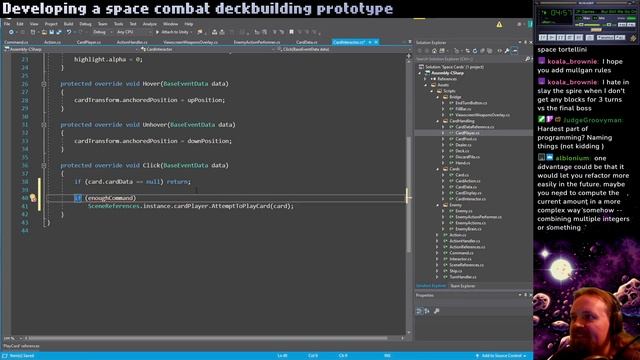Click the editor horizontal scrollbar
Screen dimensions: 640x360
(x=208, y=338)
